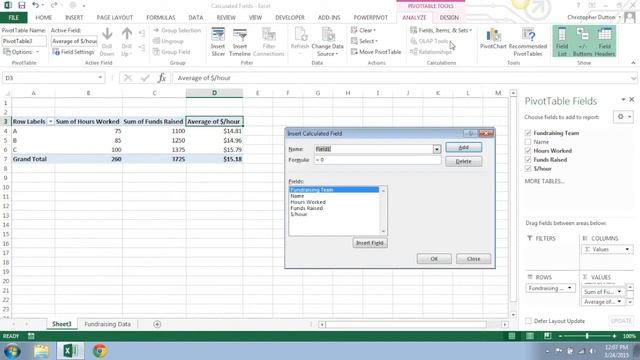
Task: Uncheck the Hours Worked field
Action: click(x=528, y=151)
